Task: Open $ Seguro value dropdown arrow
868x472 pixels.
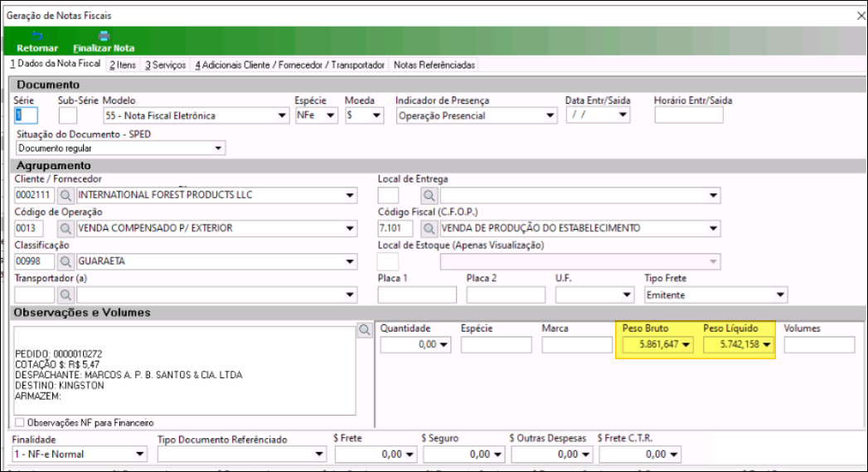Action: click(497, 455)
